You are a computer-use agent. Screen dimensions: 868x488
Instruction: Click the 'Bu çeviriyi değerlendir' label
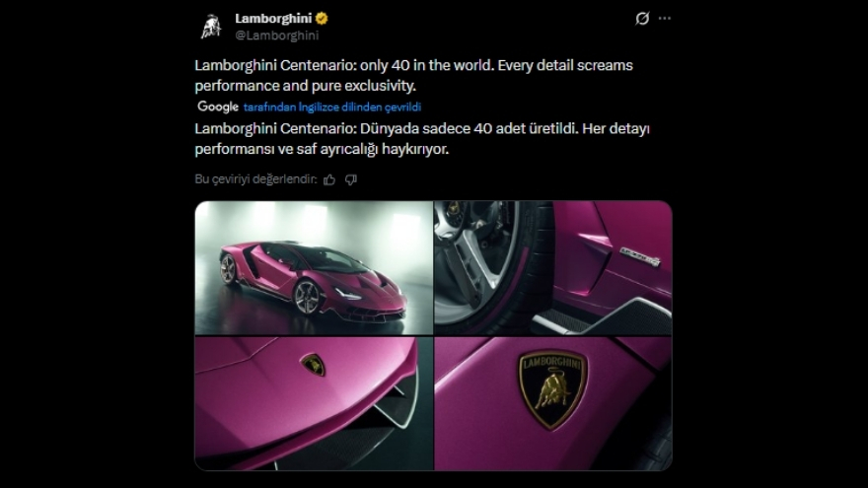click(255, 179)
